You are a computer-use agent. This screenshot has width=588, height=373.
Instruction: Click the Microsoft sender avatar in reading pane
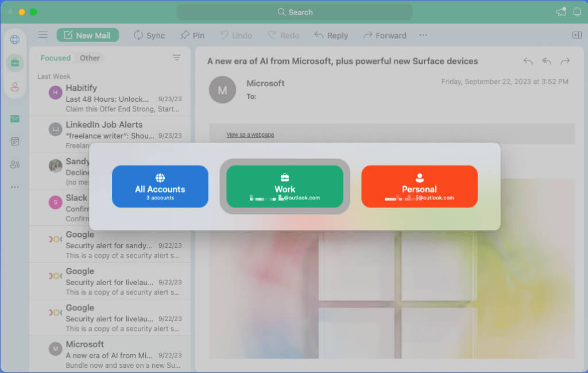pyautogui.click(x=222, y=90)
